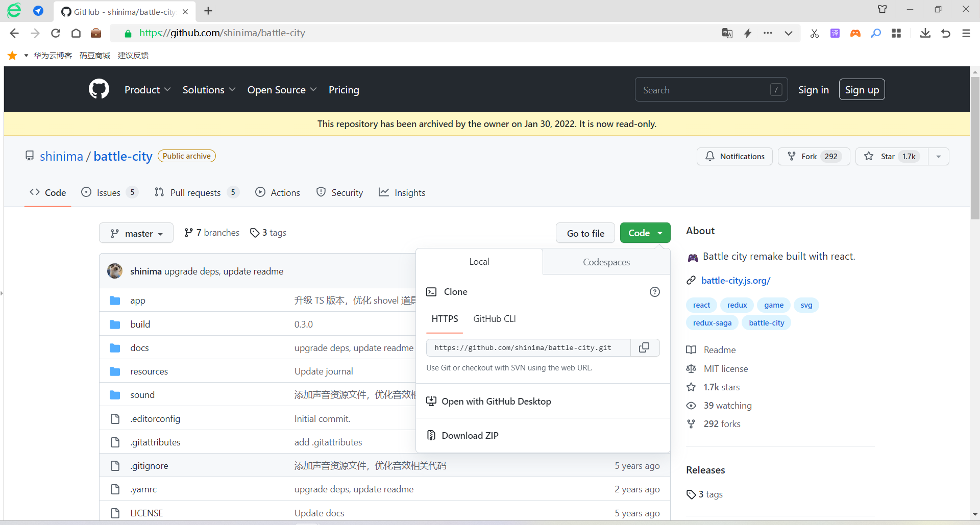Toggle the green Code dropdown button

click(645, 233)
